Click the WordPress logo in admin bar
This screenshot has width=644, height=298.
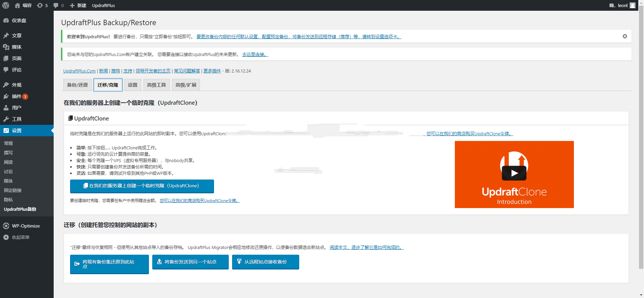(6, 5)
